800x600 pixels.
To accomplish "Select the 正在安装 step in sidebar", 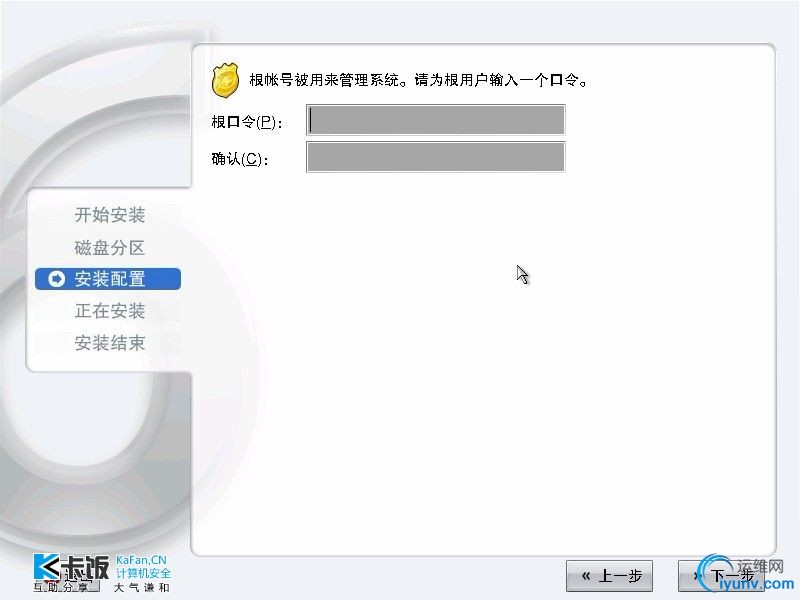I will click(110, 311).
